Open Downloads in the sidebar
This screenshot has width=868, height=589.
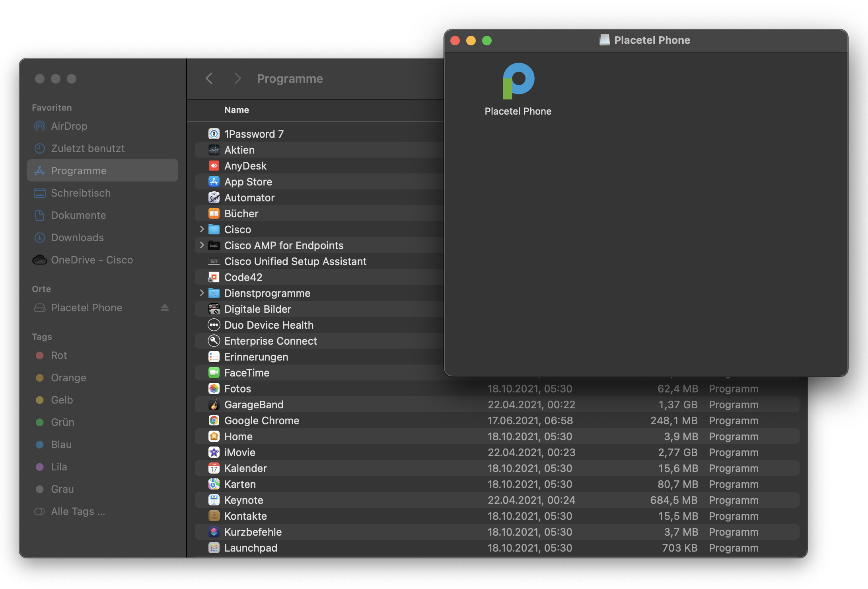click(103, 238)
